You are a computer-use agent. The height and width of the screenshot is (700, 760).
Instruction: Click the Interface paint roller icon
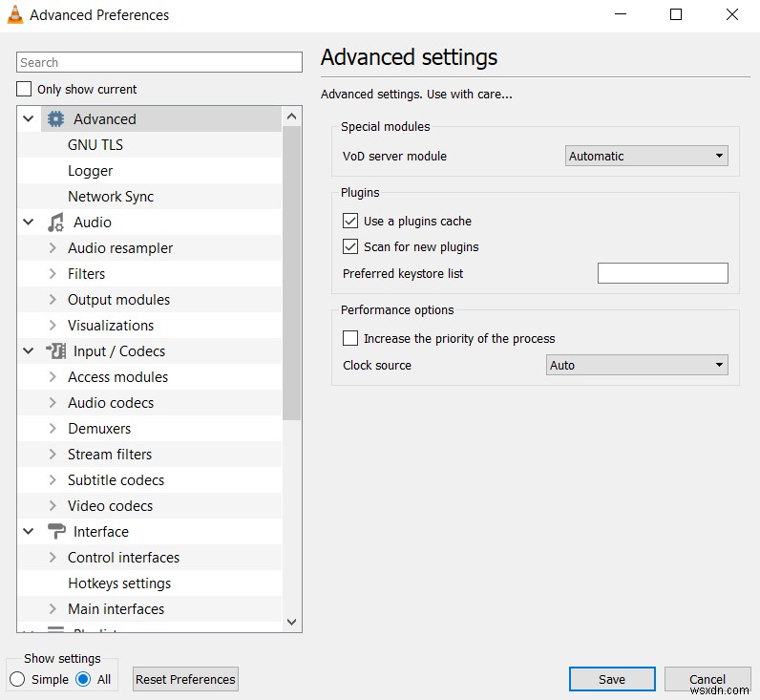[56, 531]
